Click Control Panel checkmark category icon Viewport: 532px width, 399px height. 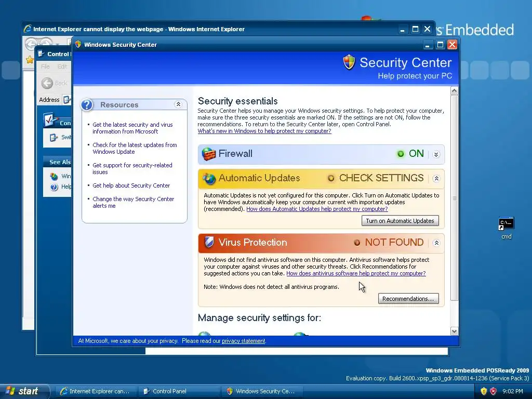point(49,119)
